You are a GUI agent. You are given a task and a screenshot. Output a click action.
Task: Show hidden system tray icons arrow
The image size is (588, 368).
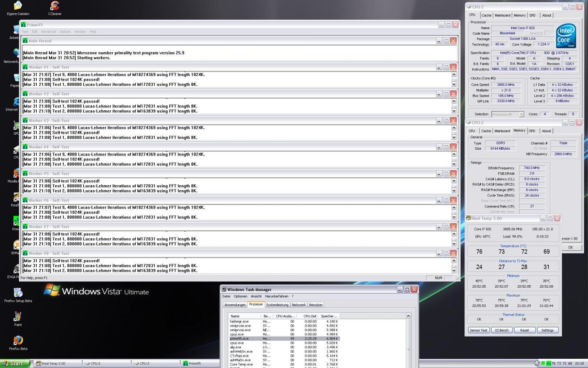(537, 363)
